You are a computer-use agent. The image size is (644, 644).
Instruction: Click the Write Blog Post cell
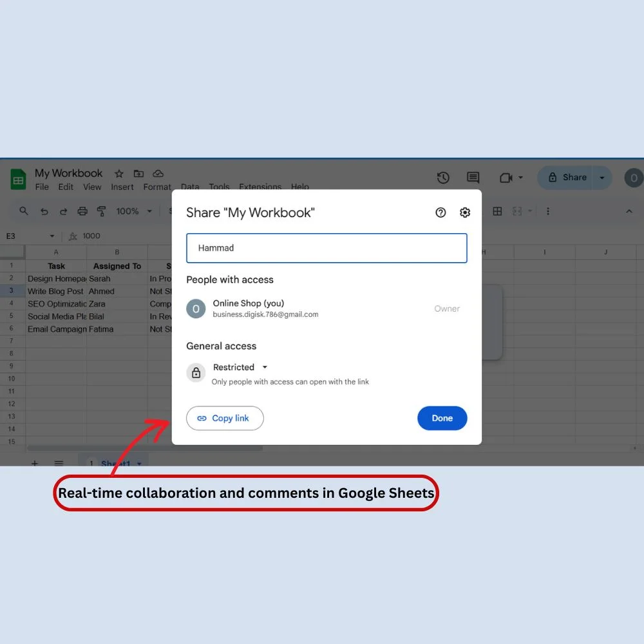56,291
